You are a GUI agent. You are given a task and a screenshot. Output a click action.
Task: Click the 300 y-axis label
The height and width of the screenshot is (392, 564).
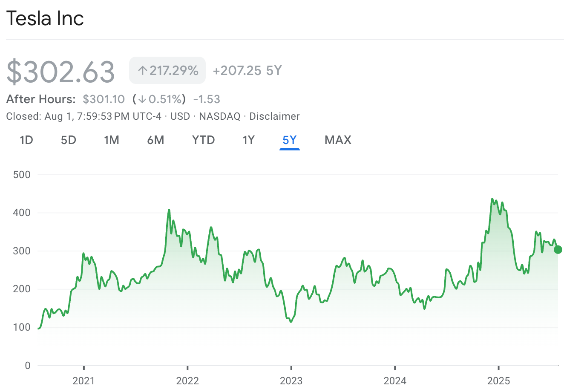[x=22, y=251]
